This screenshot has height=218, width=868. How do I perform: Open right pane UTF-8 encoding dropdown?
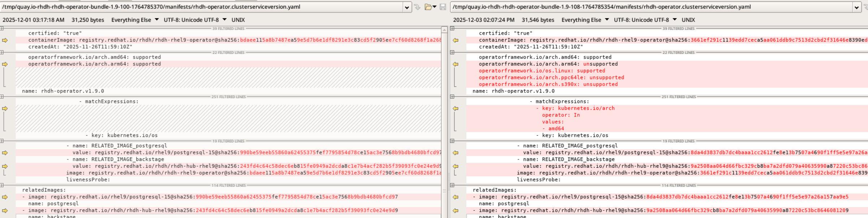click(x=674, y=20)
